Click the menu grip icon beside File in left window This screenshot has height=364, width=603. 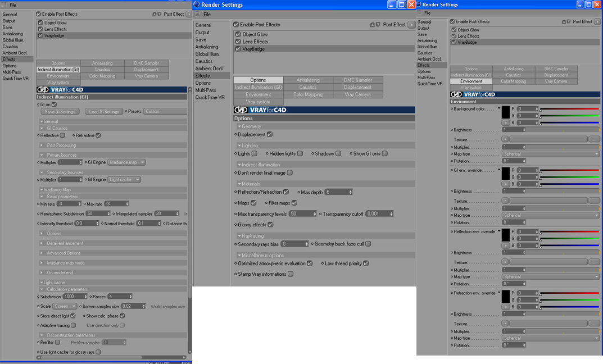4,5
